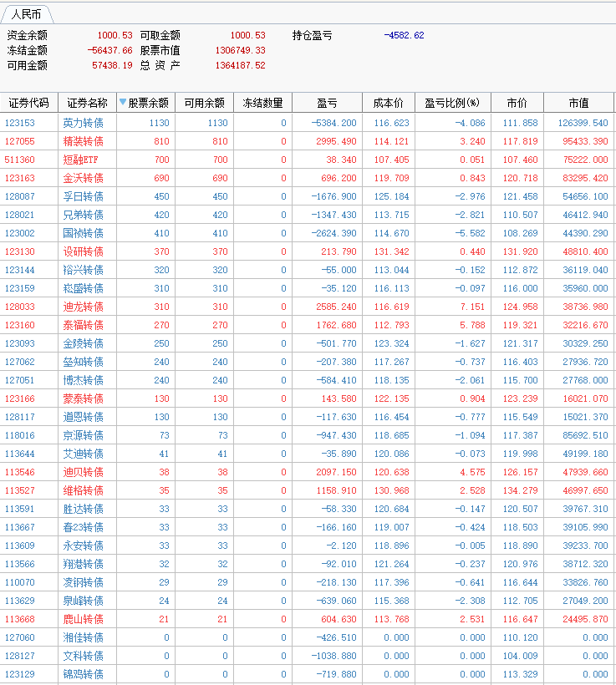Screen dimensions: 616x685
Task: Click security code 123093
Action: (x=20, y=343)
